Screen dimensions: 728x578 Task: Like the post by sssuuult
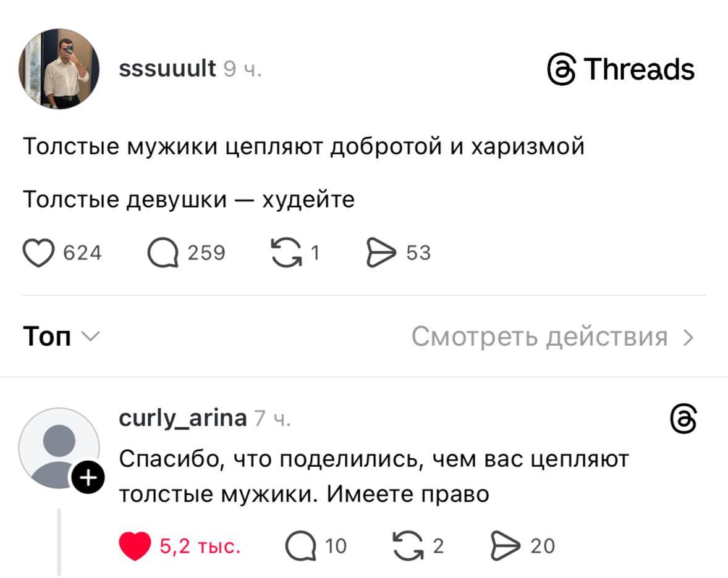[x=38, y=253]
